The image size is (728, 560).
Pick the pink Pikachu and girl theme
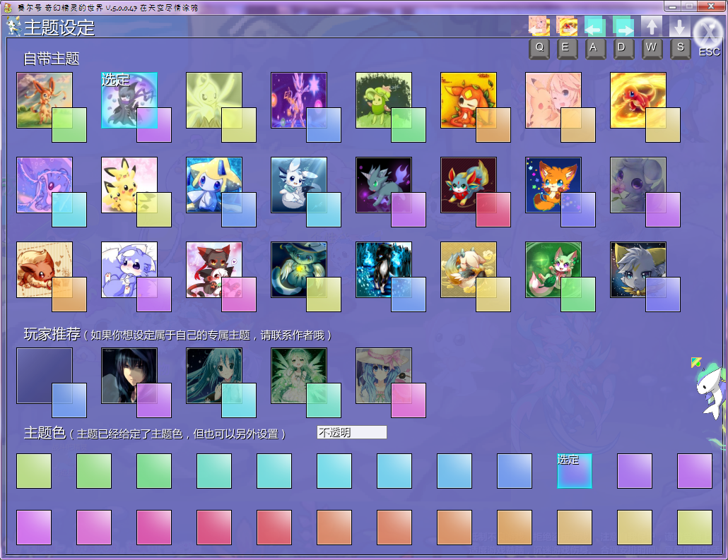pos(553,100)
